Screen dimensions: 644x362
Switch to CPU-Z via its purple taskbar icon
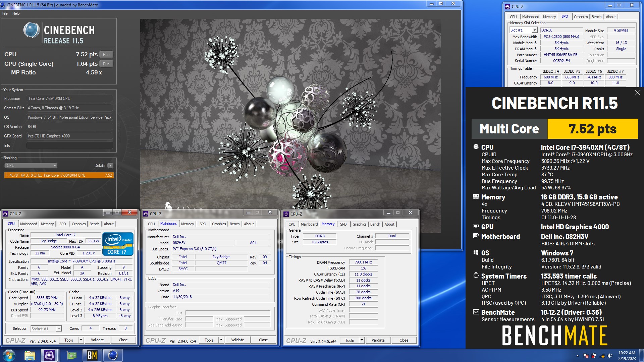pos(49,355)
